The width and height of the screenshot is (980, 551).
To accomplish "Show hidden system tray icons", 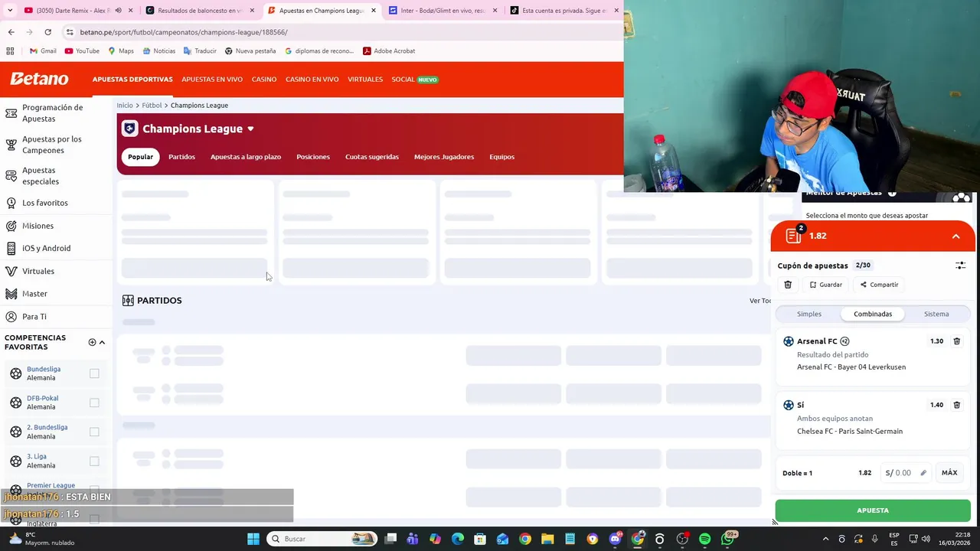I will coord(825,539).
